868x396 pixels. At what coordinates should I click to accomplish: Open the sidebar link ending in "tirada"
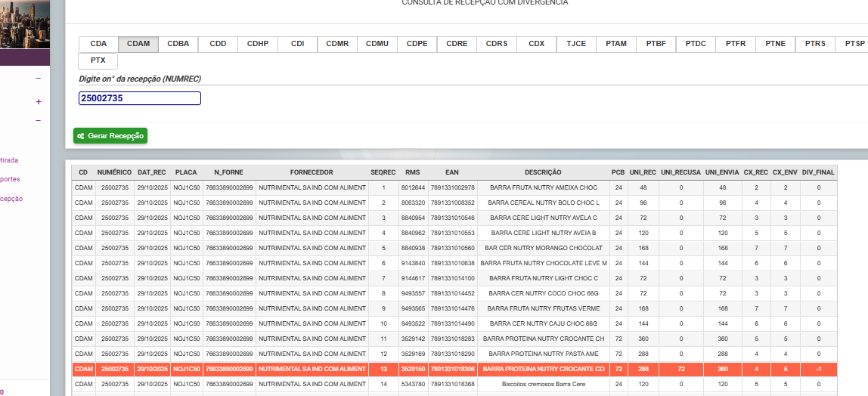pos(11,160)
